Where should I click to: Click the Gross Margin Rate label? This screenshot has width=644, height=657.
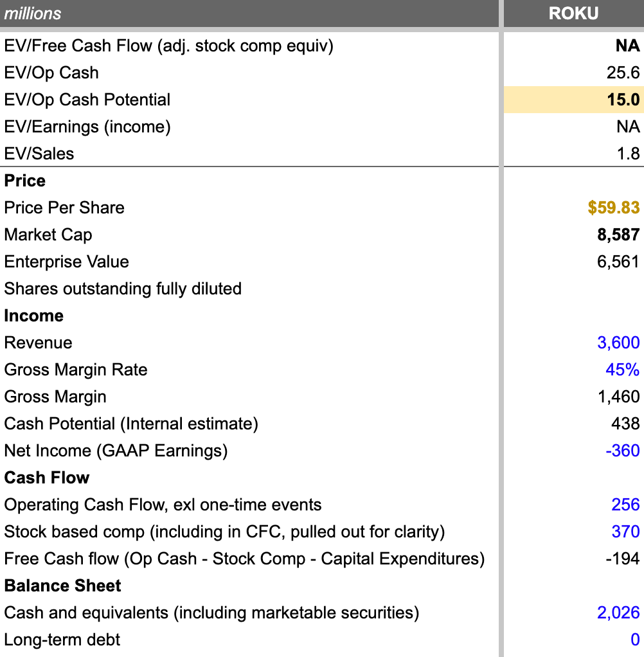click(76, 370)
